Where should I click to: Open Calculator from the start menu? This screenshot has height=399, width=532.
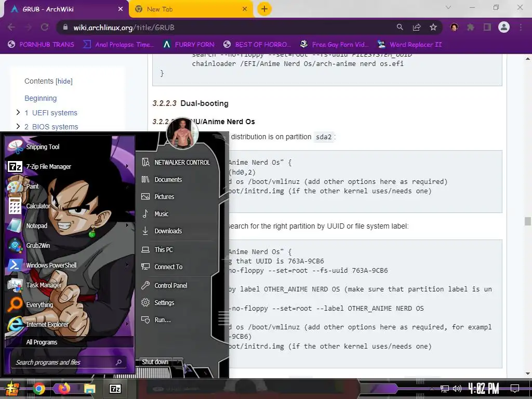pos(70,206)
